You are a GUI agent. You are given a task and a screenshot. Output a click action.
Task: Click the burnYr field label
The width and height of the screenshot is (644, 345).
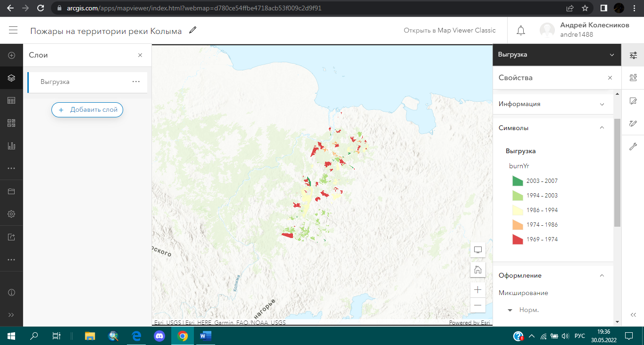pyautogui.click(x=519, y=166)
